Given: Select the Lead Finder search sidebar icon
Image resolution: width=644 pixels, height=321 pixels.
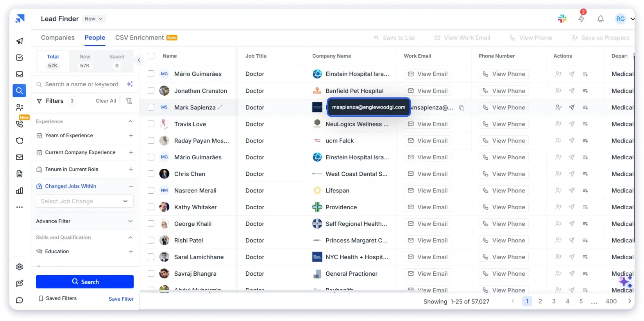Looking at the screenshot, I should (x=20, y=91).
